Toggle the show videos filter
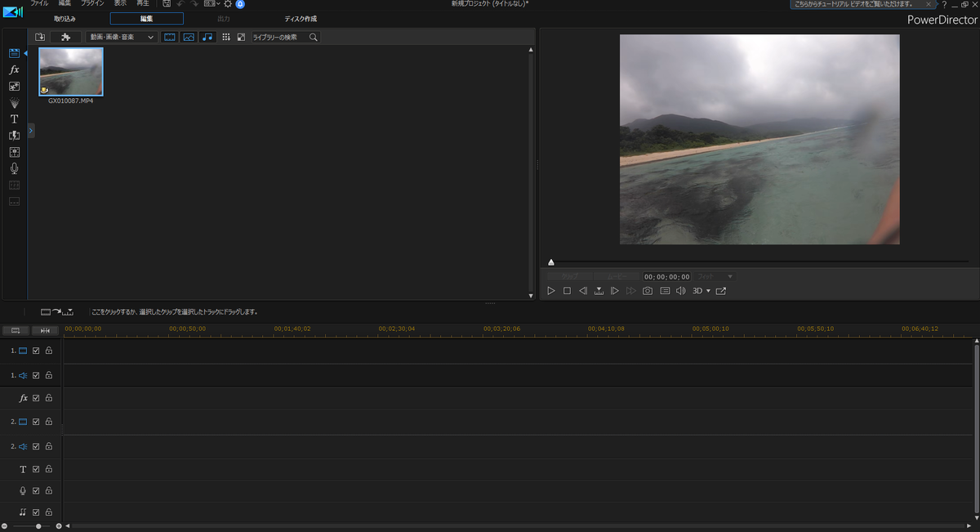Screen dimensions: 980x532 [x=170, y=37]
